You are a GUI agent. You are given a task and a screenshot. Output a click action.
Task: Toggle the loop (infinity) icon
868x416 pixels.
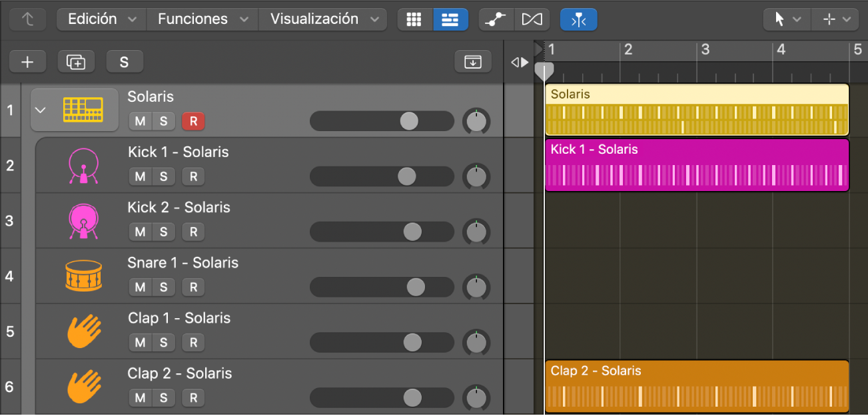pos(531,19)
